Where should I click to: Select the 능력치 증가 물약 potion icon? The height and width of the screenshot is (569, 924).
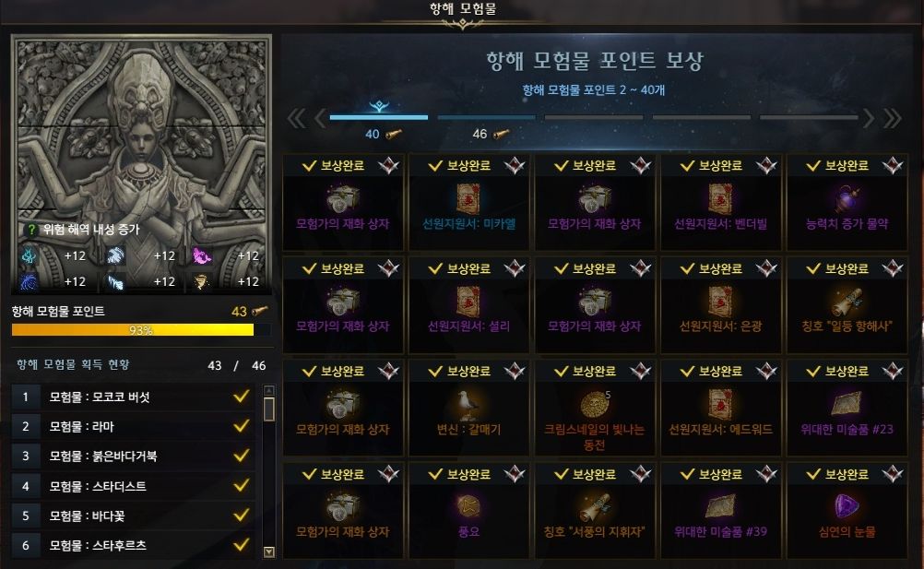(847, 199)
